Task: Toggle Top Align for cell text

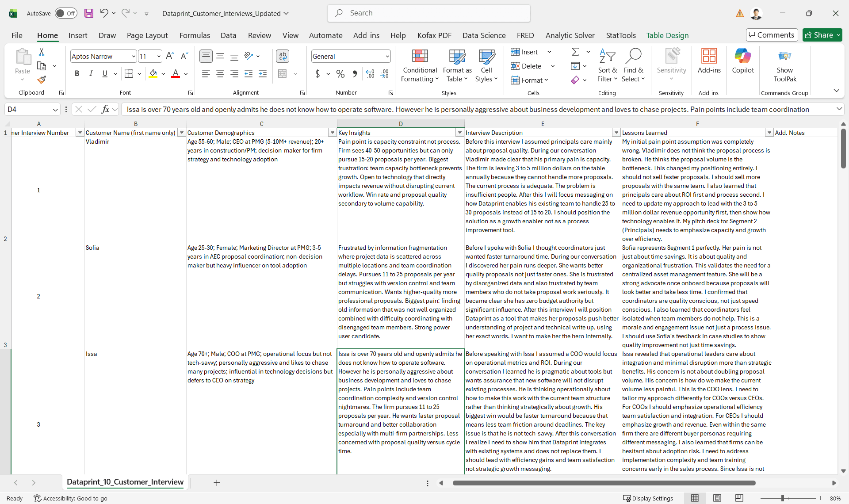Action: tap(206, 56)
